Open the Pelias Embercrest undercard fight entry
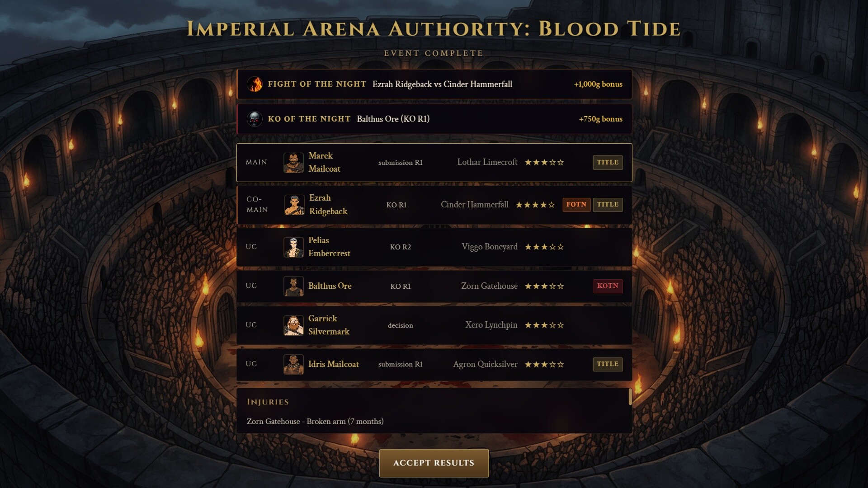Image resolution: width=868 pixels, height=488 pixels. tap(434, 247)
